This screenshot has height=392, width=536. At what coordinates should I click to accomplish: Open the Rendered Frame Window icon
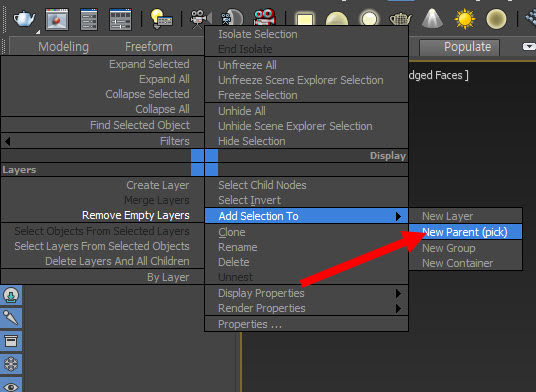(x=57, y=19)
